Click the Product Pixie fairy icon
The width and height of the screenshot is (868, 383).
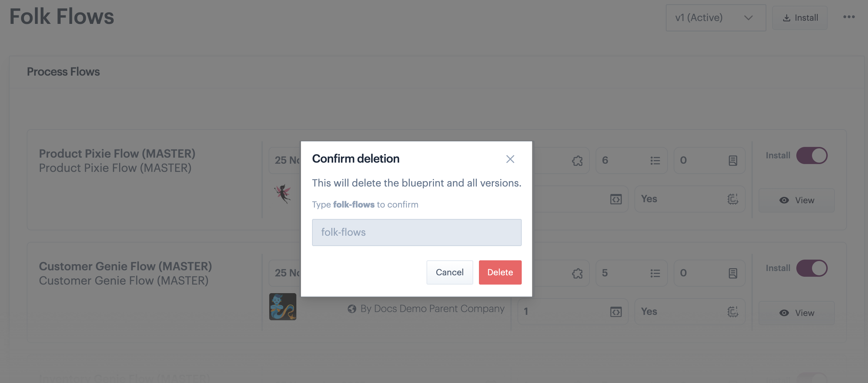[283, 194]
